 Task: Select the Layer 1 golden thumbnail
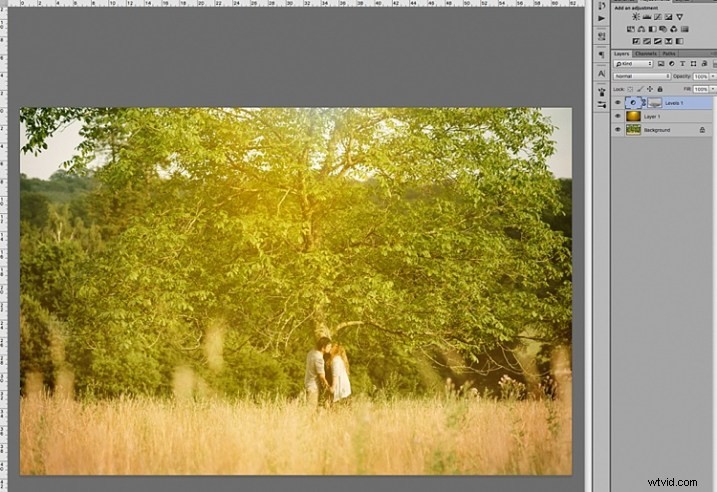coord(633,116)
